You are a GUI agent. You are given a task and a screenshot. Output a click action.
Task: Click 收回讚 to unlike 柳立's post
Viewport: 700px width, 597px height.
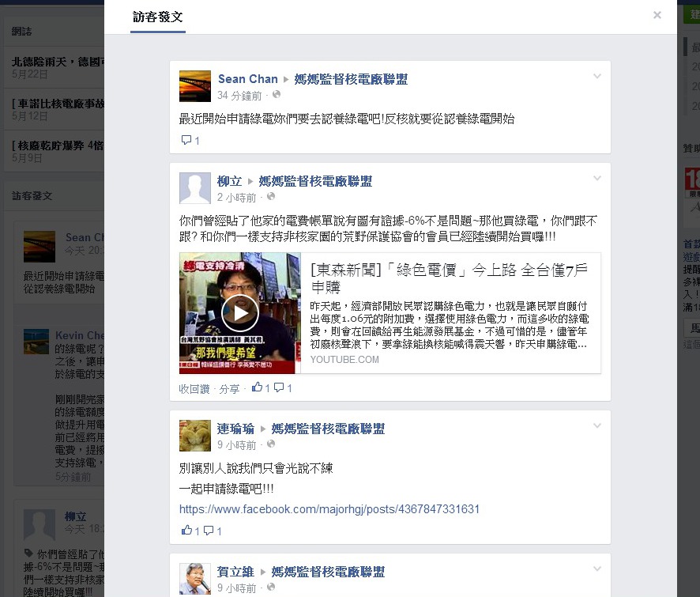click(194, 389)
